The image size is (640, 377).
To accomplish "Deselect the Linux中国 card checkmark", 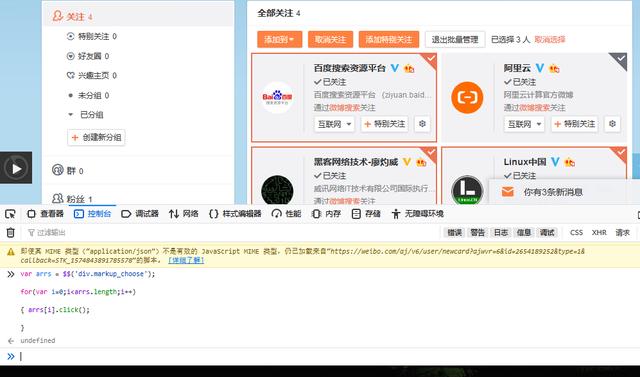I will (620, 153).
